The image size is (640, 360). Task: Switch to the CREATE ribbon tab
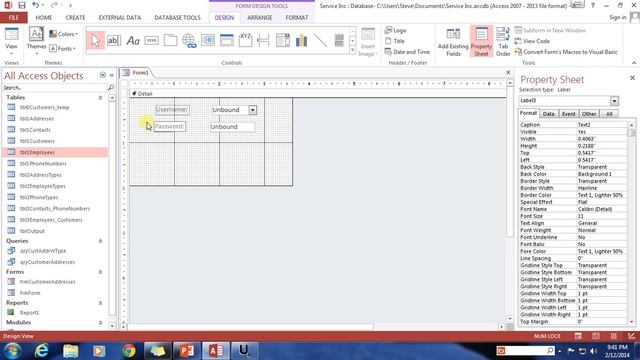76,18
